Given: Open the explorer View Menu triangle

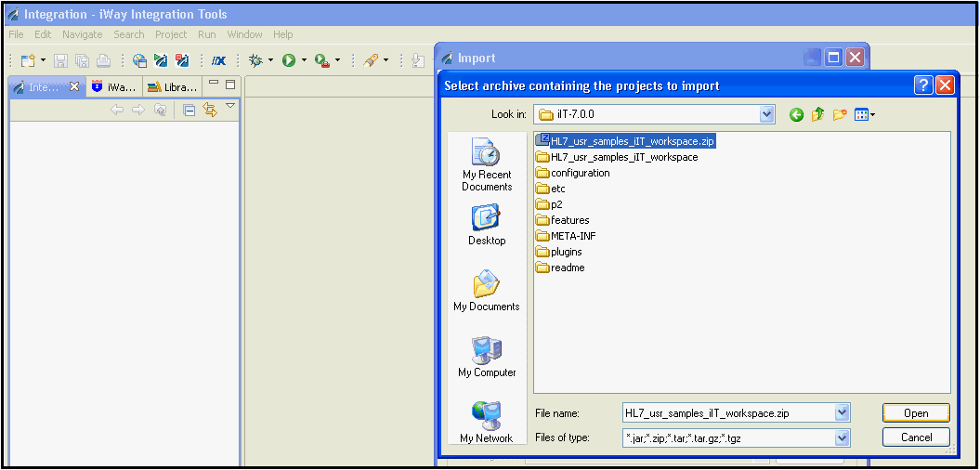Looking at the screenshot, I should (x=230, y=106).
